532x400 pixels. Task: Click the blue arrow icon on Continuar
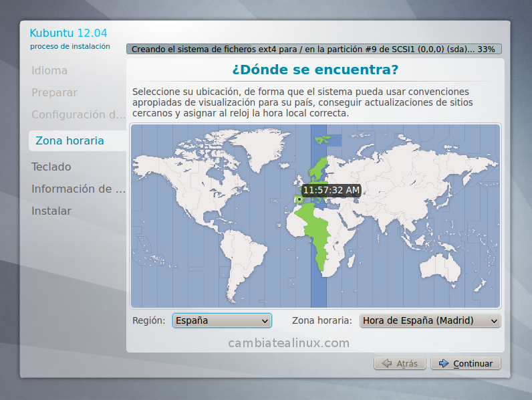tap(444, 363)
